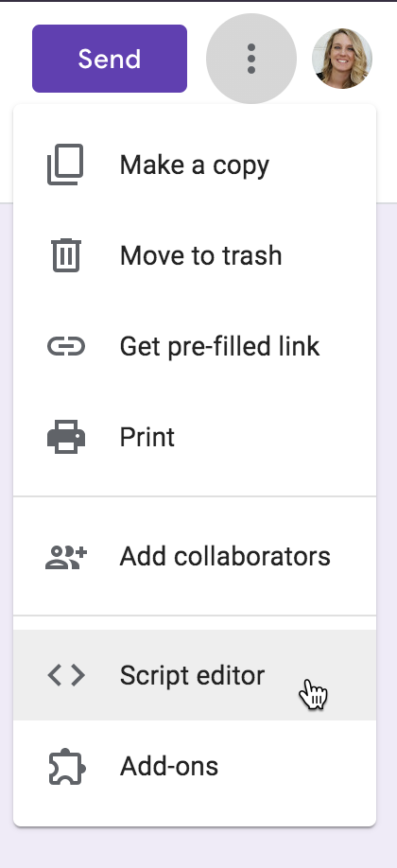Select "Get pre-filled link" label
This screenshot has height=868, width=397.
[x=219, y=346]
